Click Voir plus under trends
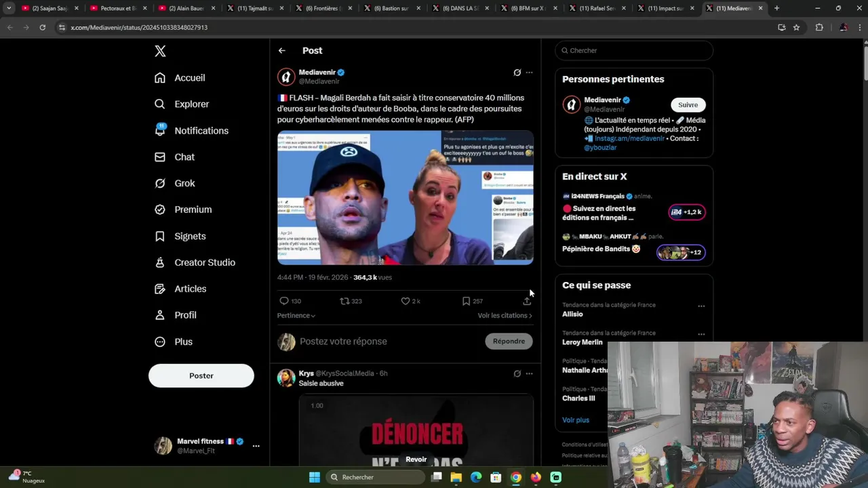 [x=576, y=420]
